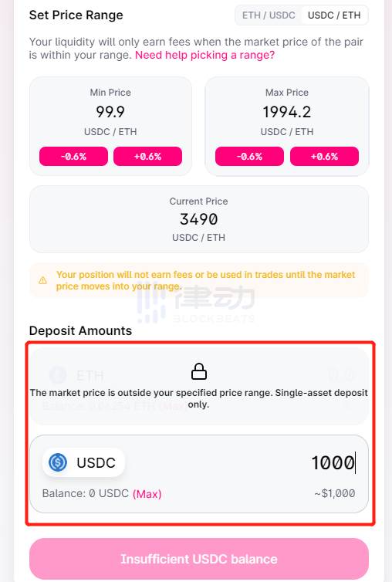The width and height of the screenshot is (392, 582).
Task: Click the Current Price 3490 box
Action: pyautogui.click(x=199, y=219)
